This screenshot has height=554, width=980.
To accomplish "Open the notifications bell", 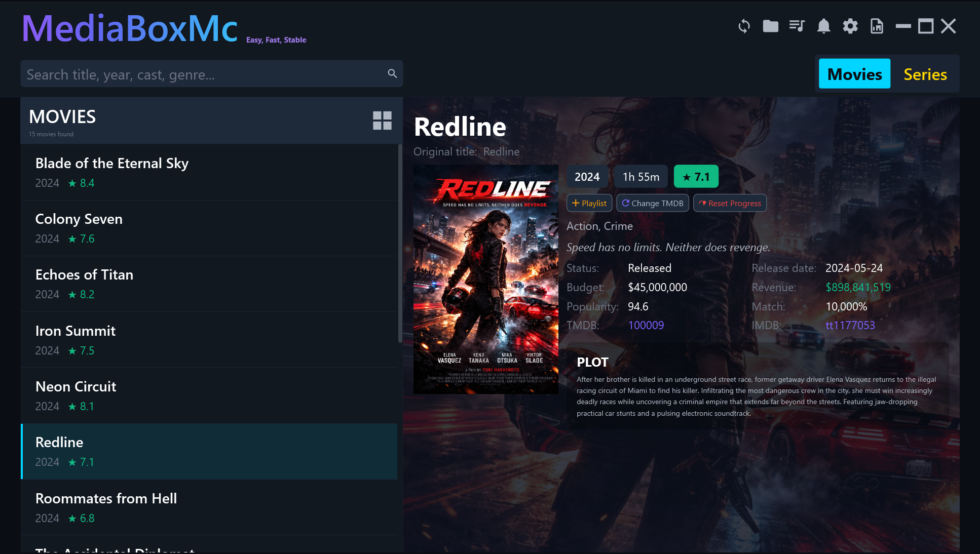I will tap(823, 26).
